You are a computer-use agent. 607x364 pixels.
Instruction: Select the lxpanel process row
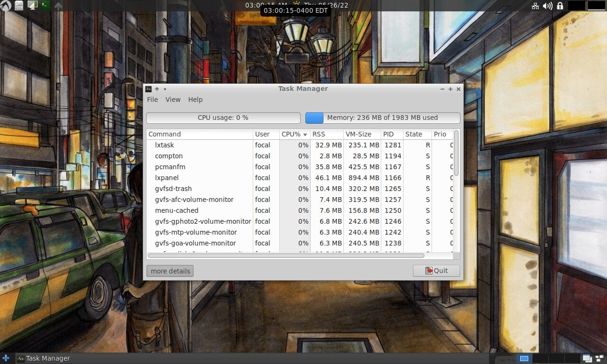(300, 178)
